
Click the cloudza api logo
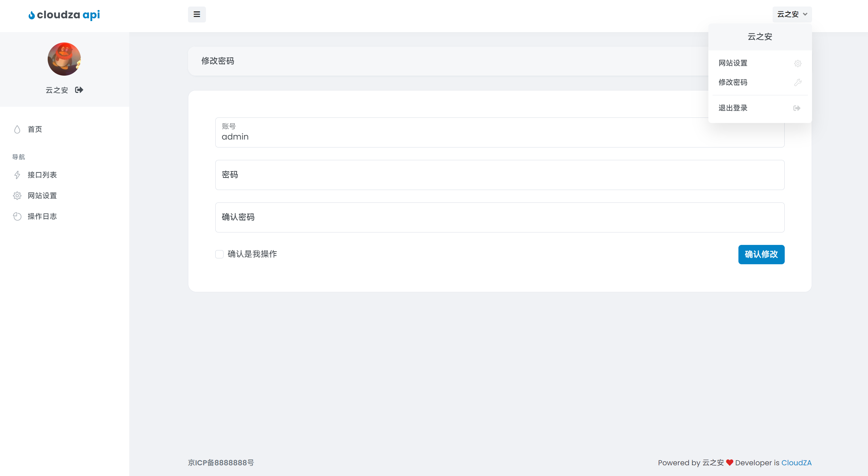point(64,15)
